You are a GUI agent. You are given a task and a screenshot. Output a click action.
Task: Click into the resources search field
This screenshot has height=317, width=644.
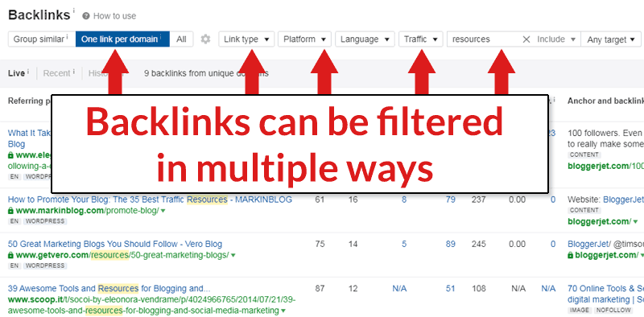point(485,39)
